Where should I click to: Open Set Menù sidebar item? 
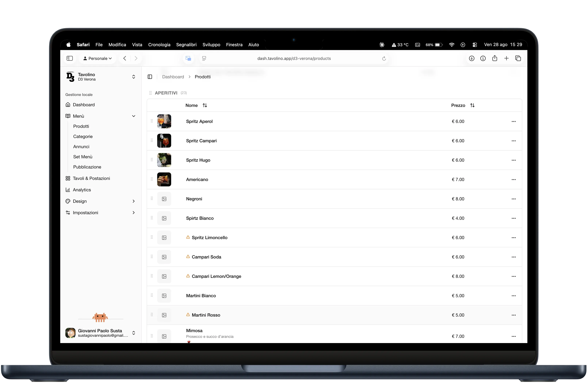pos(83,157)
